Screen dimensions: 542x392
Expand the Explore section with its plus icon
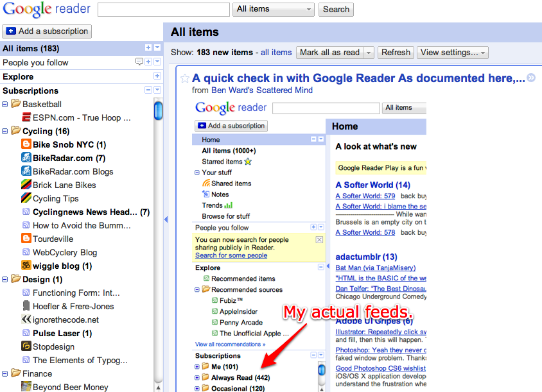pos(157,76)
